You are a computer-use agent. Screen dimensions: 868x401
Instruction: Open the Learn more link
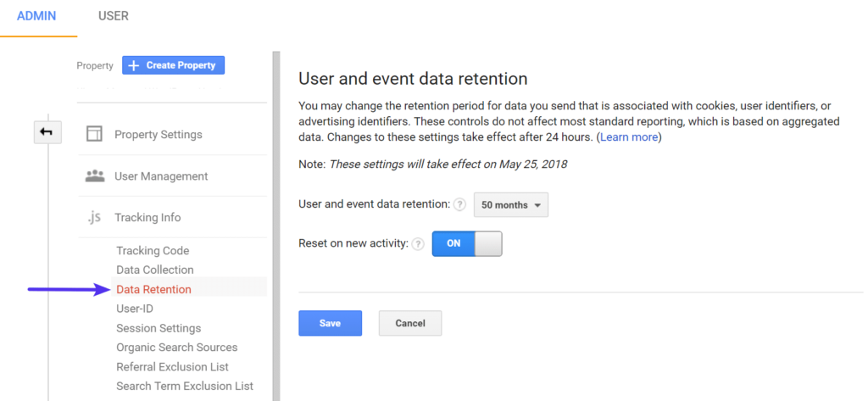coord(629,136)
